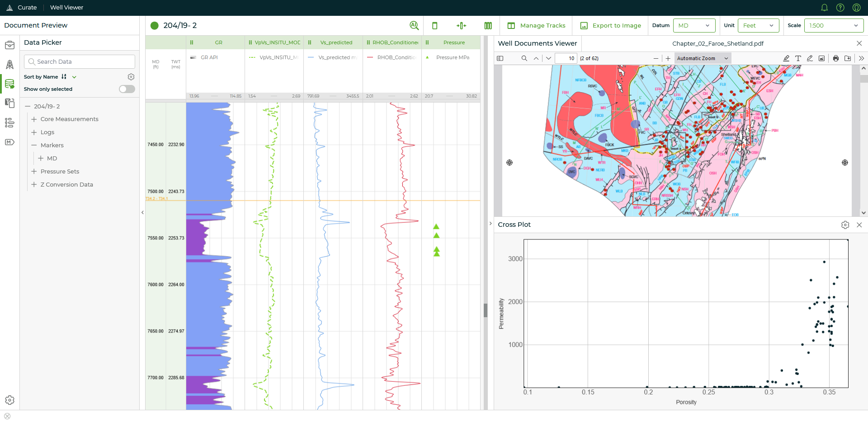Click the find-in-document magnifier in PDF toolbar
This screenshot has height=422, width=868.
[524, 58]
